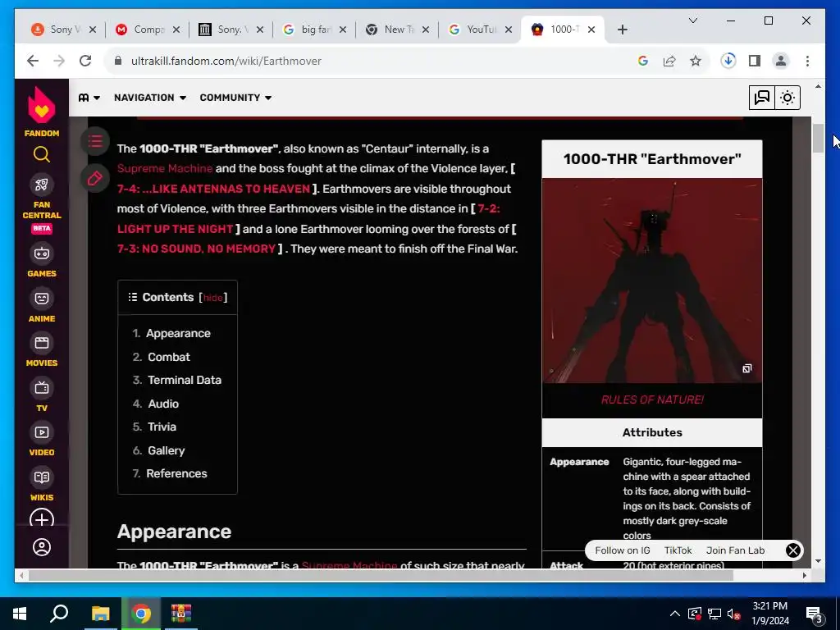Switch to the Comp Gmail tab
This screenshot has height=630, width=840.
tap(148, 30)
